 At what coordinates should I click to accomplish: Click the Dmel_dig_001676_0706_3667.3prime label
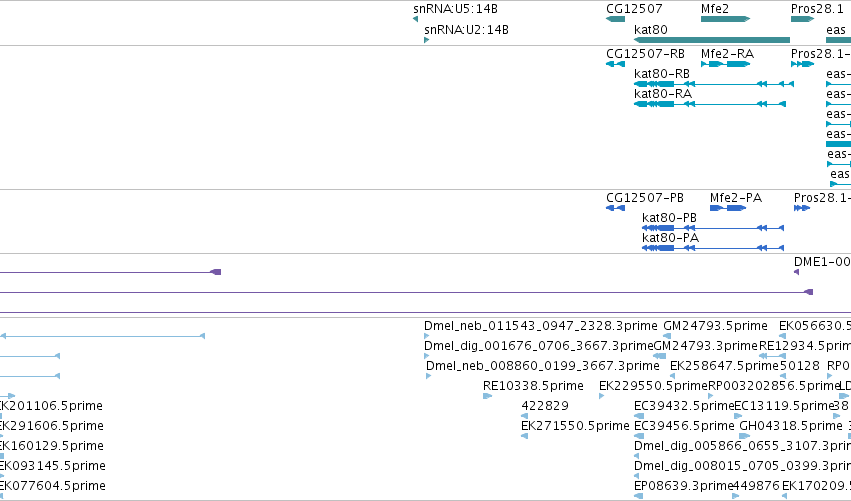click(x=538, y=346)
